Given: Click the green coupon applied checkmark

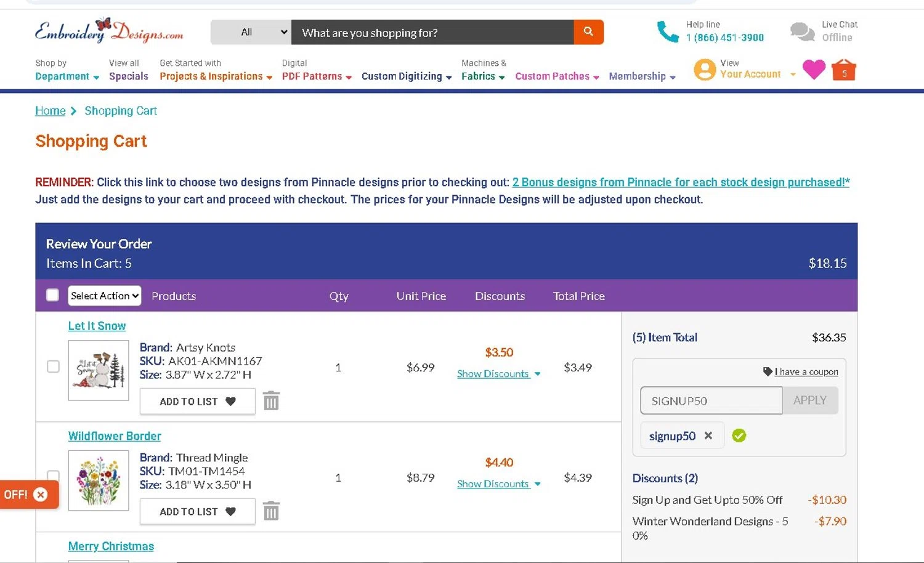Looking at the screenshot, I should pos(739,435).
